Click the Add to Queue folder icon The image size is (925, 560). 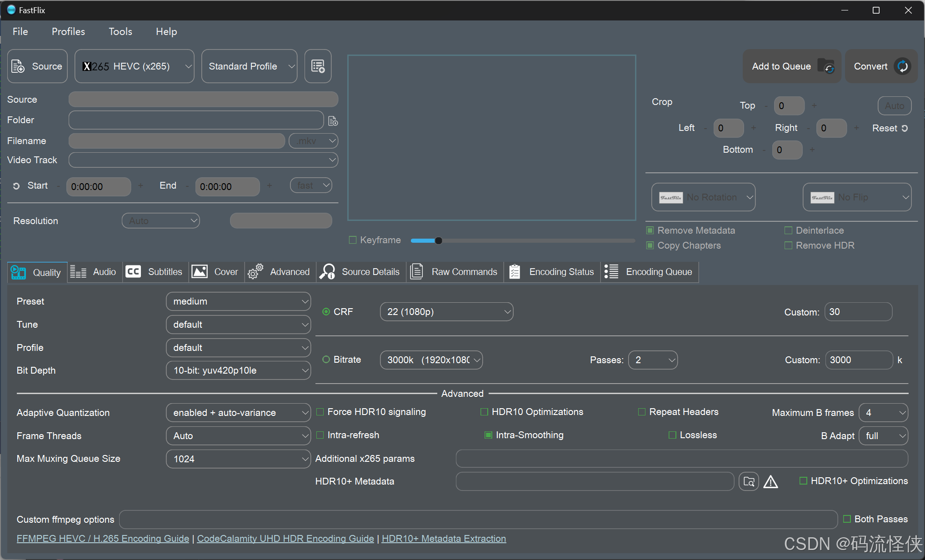pos(825,66)
